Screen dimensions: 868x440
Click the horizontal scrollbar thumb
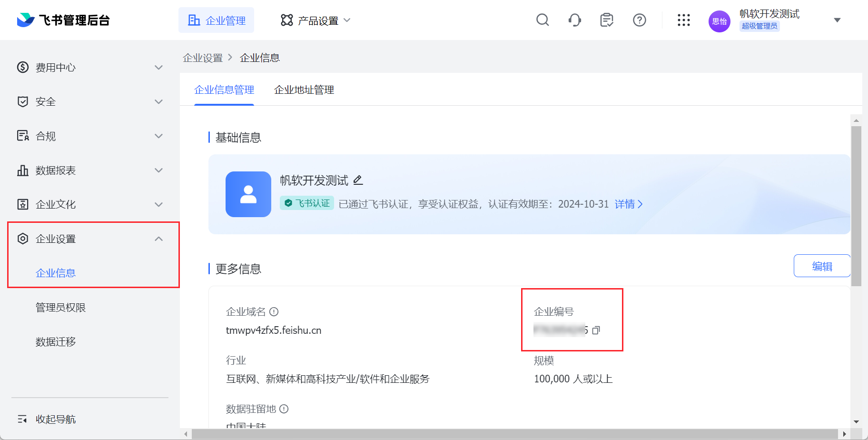[515, 434]
